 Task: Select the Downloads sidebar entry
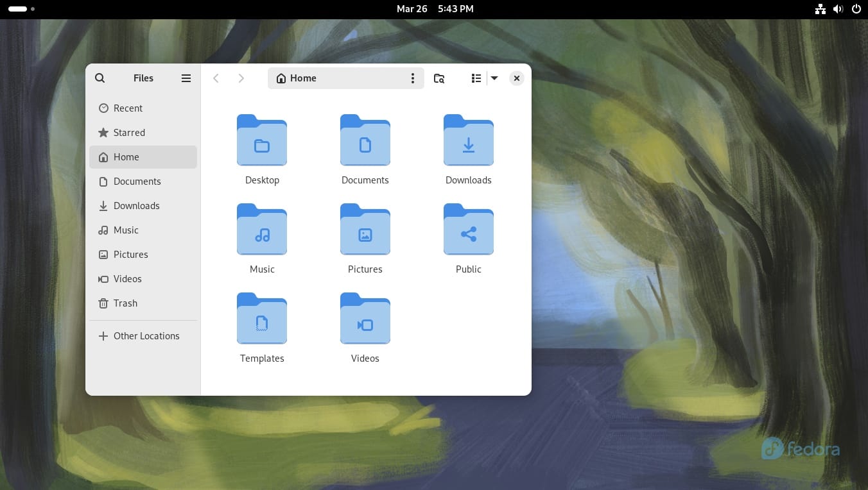tap(137, 206)
